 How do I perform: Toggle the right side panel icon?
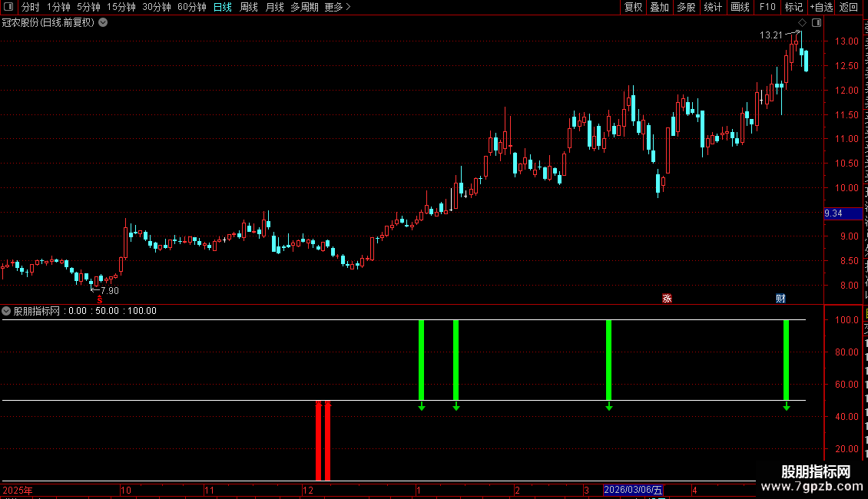click(x=817, y=23)
